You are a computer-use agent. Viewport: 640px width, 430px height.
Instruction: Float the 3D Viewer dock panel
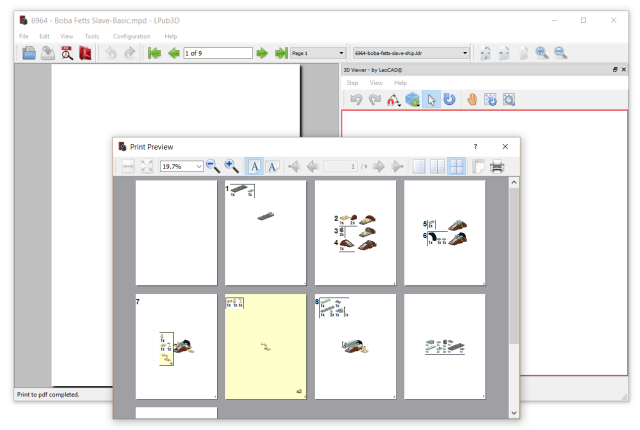615,70
